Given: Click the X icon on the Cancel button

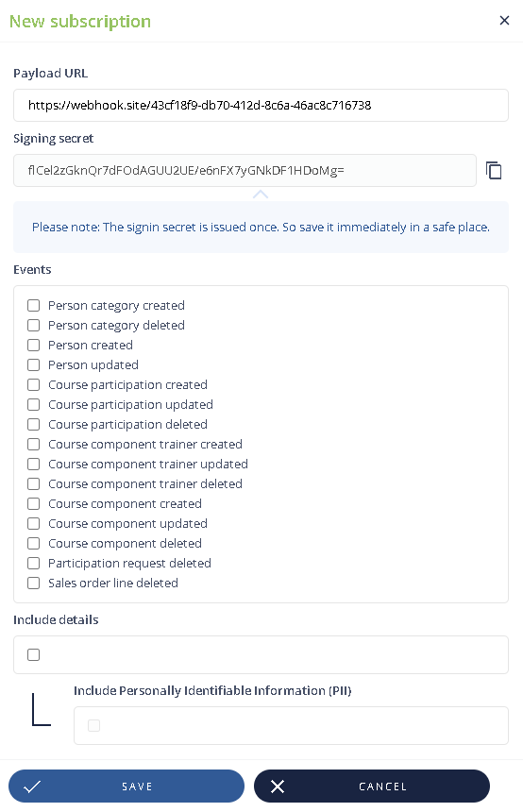Looking at the screenshot, I should 278,787.
